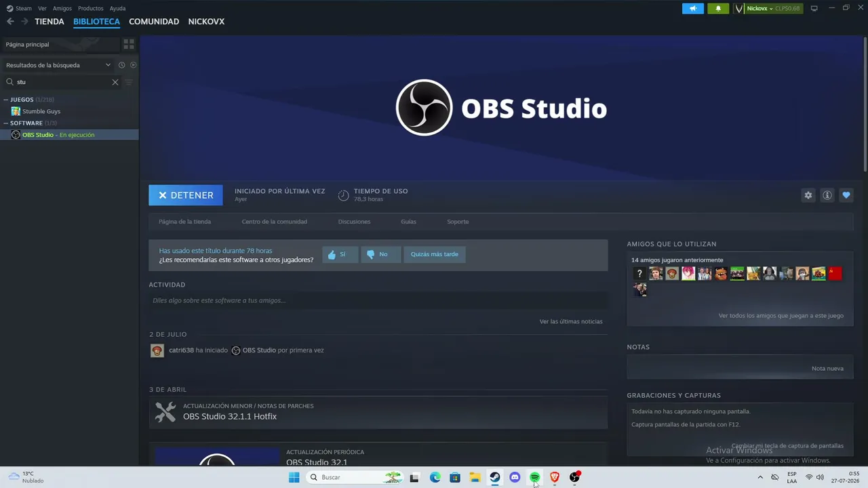Open the Ver menu
The image size is (868, 488).
pyautogui.click(x=42, y=9)
